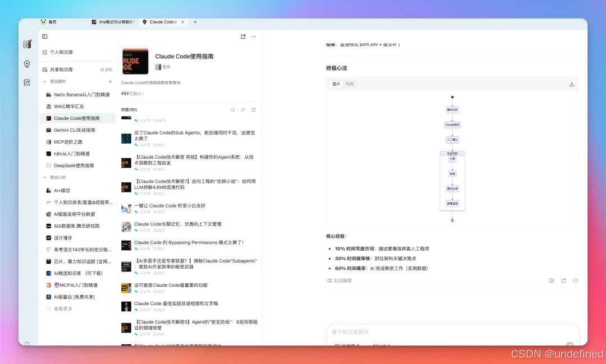The height and width of the screenshot is (364, 606).
Task: Open the discover lightbulb icon on left rail
Action: pyautogui.click(x=26, y=64)
